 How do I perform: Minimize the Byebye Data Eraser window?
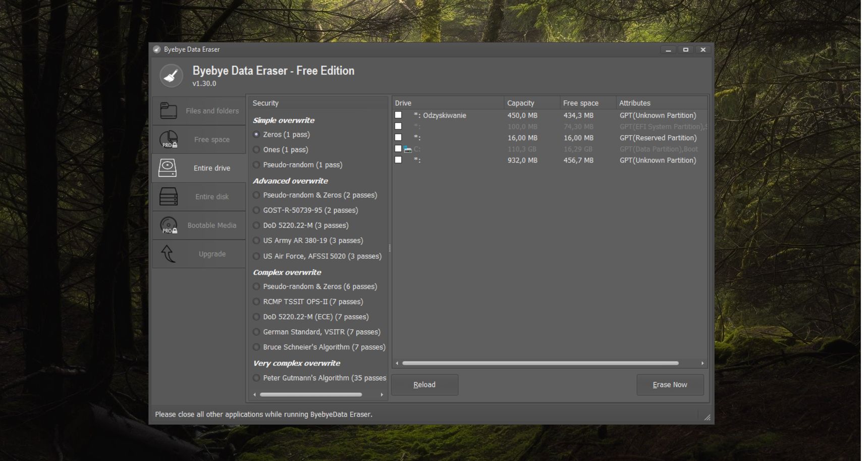pos(668,49)
